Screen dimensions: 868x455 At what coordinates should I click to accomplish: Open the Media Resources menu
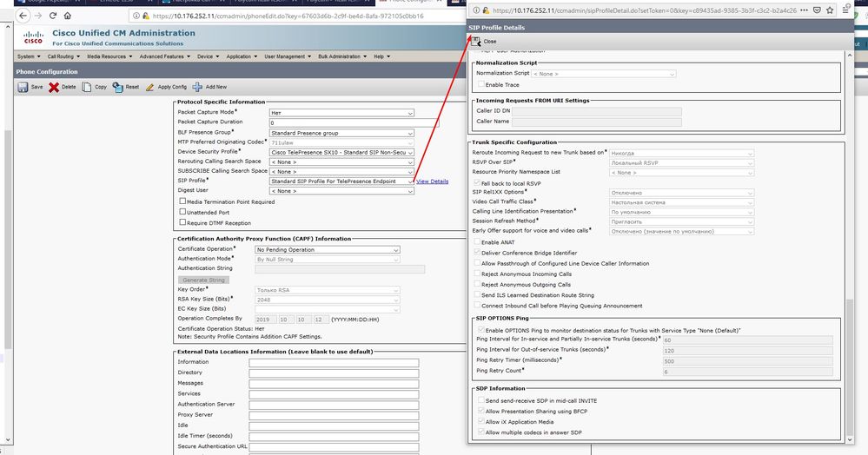(109, 56)
